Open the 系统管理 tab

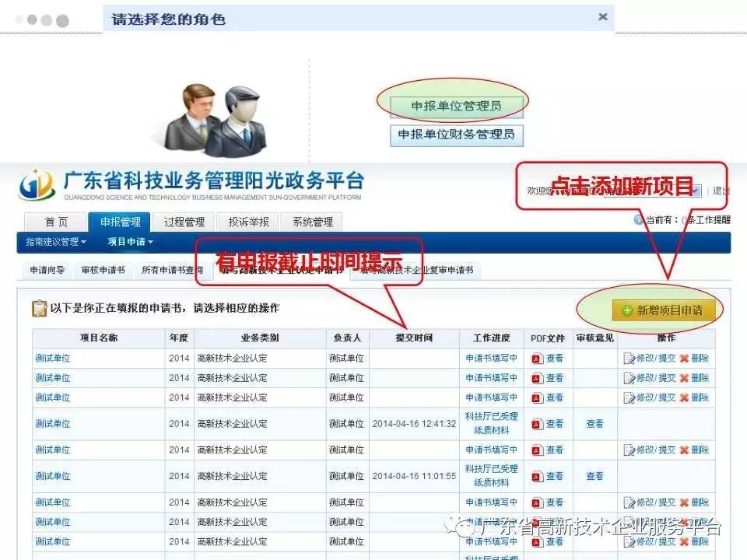[312, 222]
